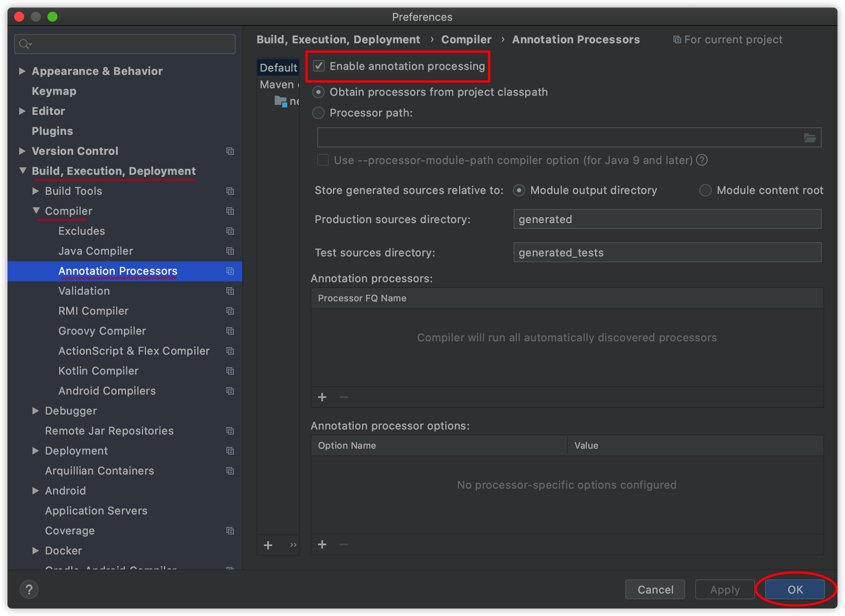
Task: Click project-level icon beside Compiler
Action: [230, 211]
